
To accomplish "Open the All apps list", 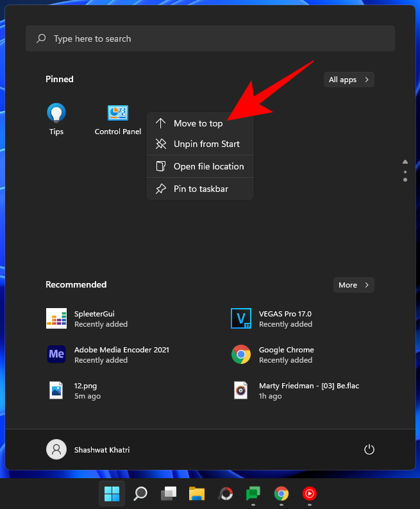I will 349,80.
